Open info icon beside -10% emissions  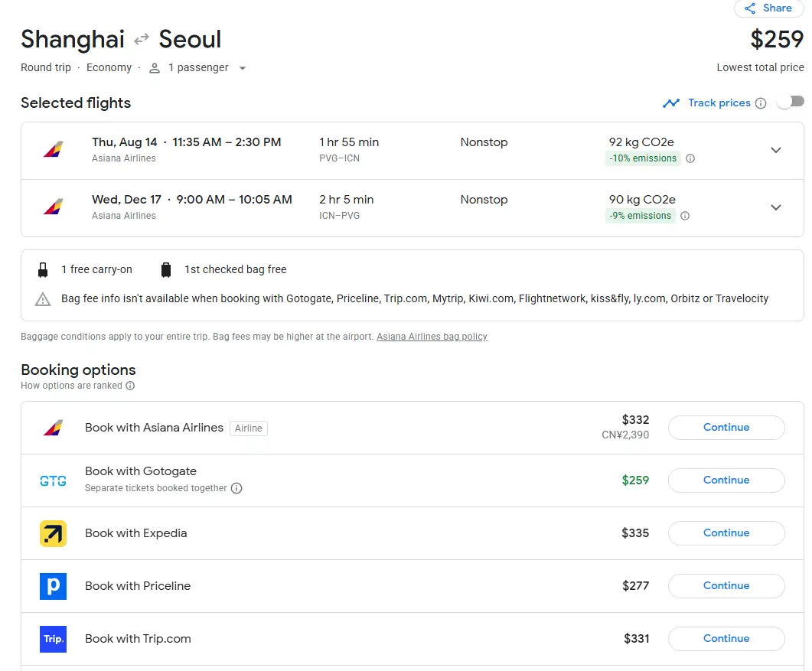click(690, 158)
